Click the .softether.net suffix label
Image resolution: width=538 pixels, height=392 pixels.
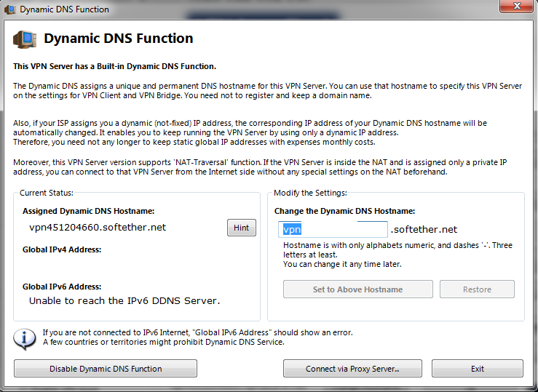click(x=424, y=230)
